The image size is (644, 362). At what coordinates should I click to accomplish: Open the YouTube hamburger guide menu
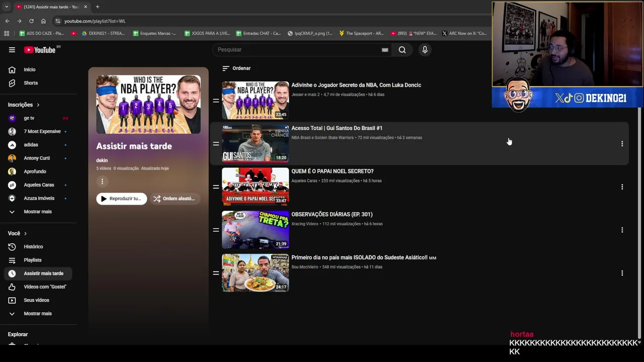pos(12,50)
